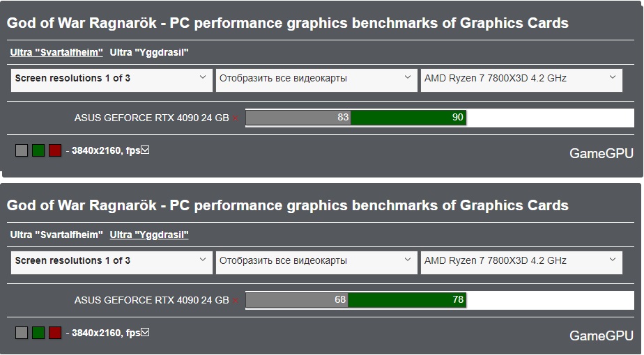Toggle the 3840x2160 fps checkbox in top chart
The height and width of the screenshot is (355, 644).
[x=145, y=150]
